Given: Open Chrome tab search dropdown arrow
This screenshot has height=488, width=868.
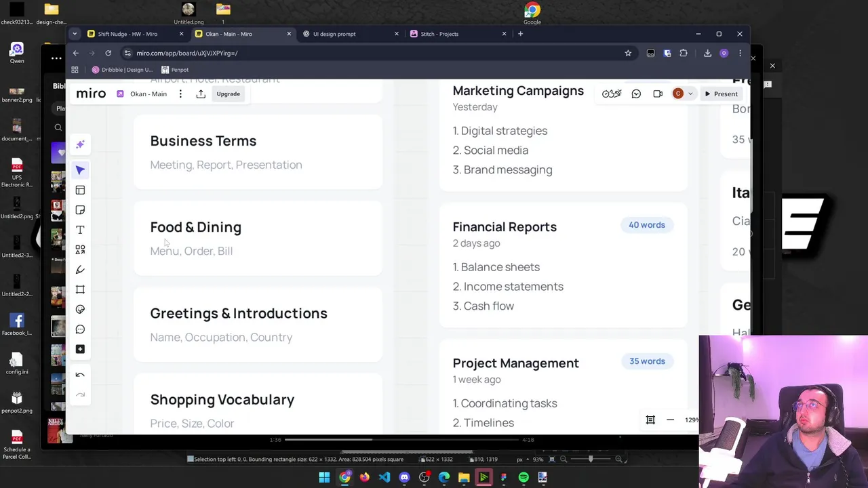Looking at the screenshot, I should (75, 34).
